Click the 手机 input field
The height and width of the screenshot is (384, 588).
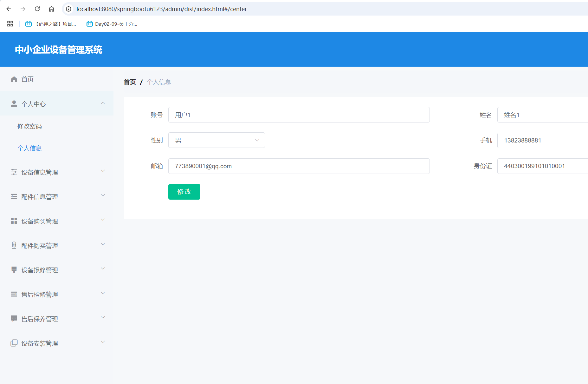click(x=543, y=140)
